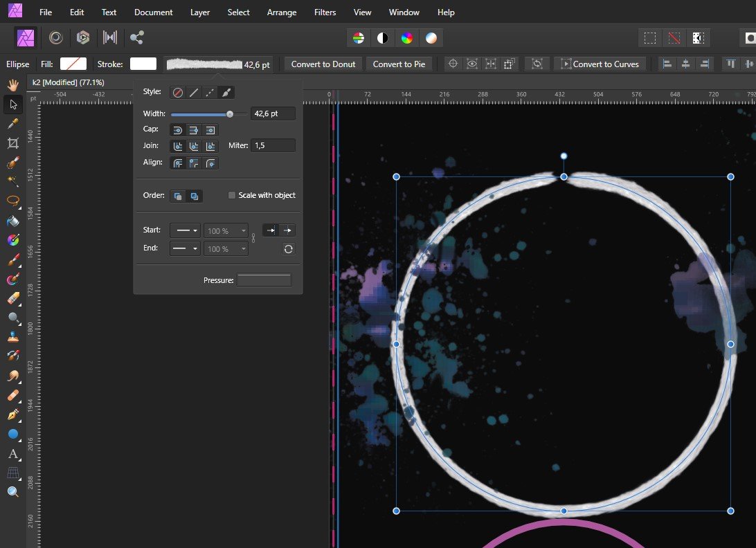Select the Move tool arrow

pyautogui.click(x=13, y=104)
